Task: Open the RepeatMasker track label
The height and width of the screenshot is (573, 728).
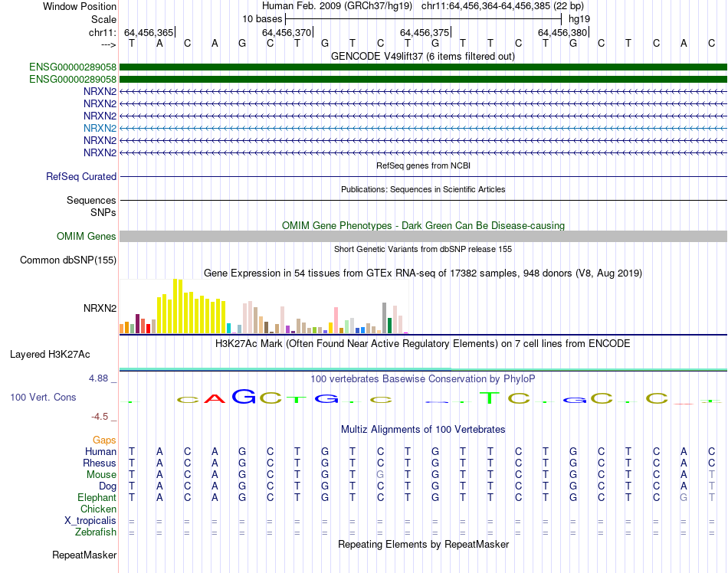Action: pos(84,555)
